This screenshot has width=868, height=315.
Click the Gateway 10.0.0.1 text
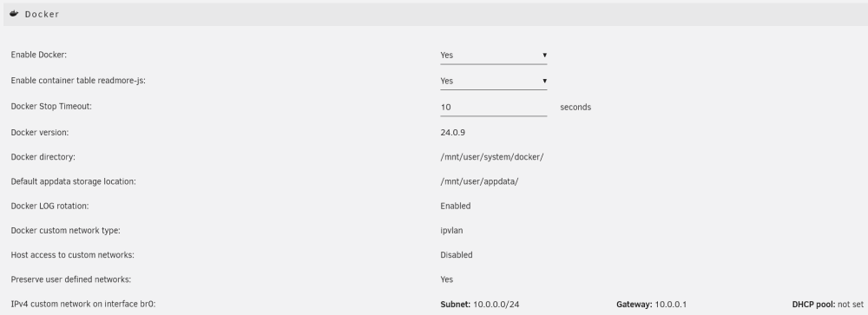click(651, 304)
